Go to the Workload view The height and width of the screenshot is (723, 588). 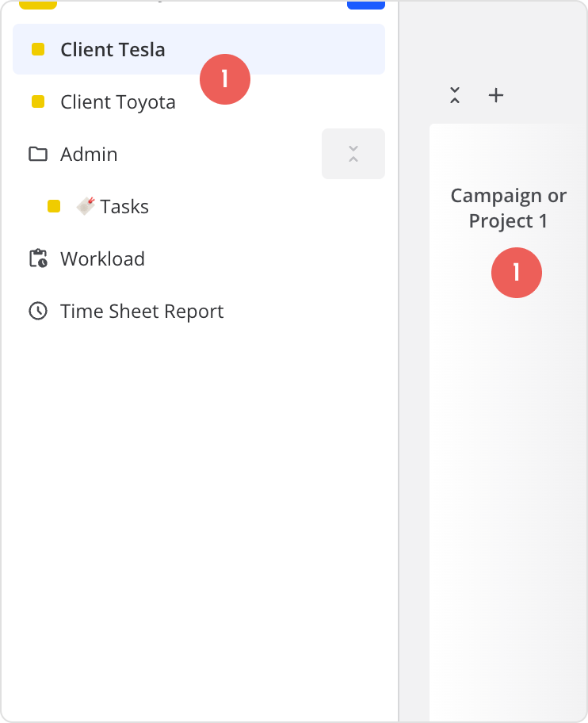(x=102, y=259)
